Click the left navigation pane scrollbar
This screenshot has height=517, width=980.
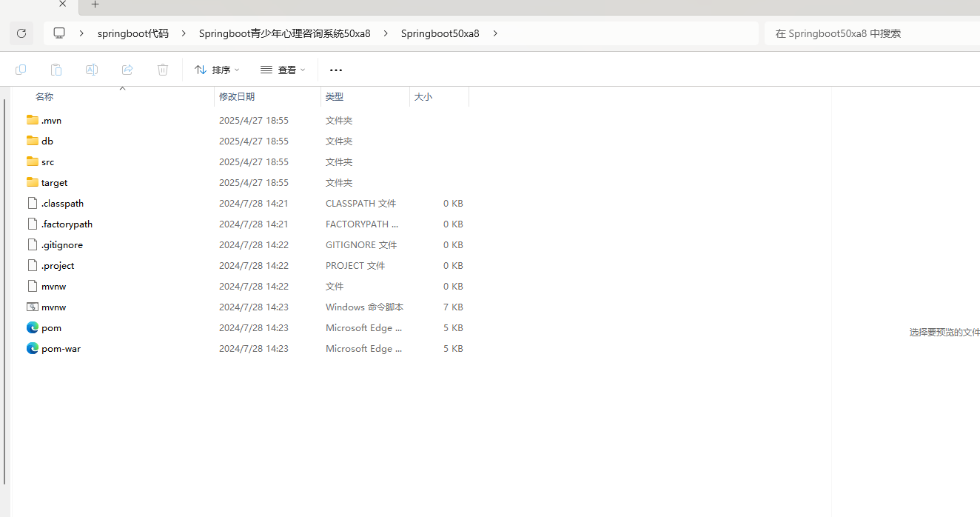click(x=5, y=292)
